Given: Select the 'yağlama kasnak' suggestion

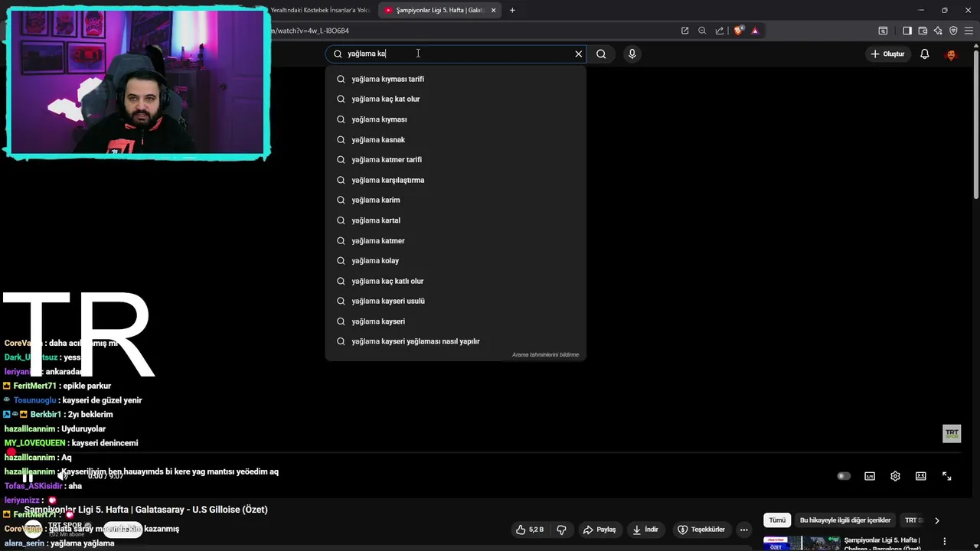Looking at the screenshot, I should [x=456, y=139].
